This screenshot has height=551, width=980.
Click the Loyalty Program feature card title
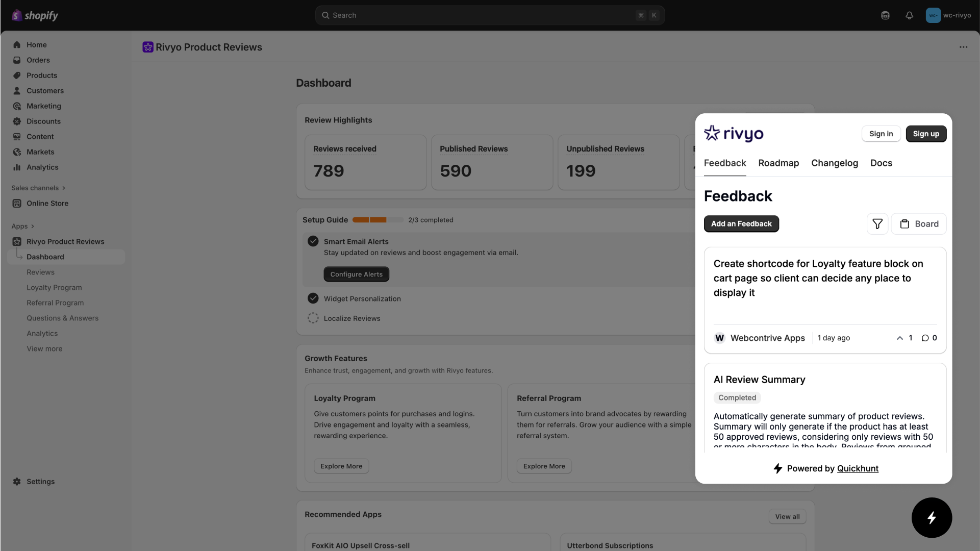click(344, 398)
